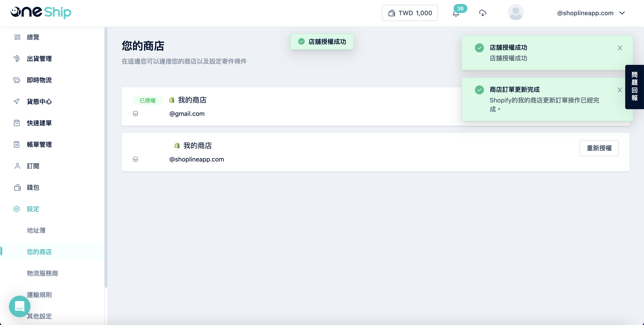644x325 pixels.
Task: Open 其他設定 submenu item
Action: click(39, 316)
